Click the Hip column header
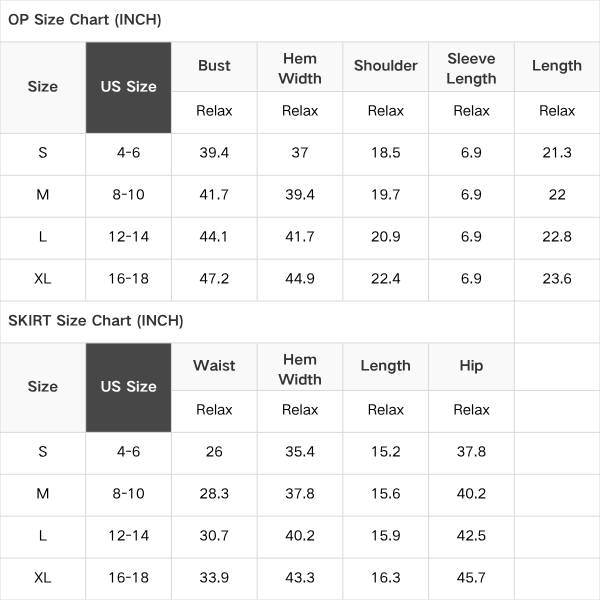The image size is (600, 600). [x=471, y=366]
